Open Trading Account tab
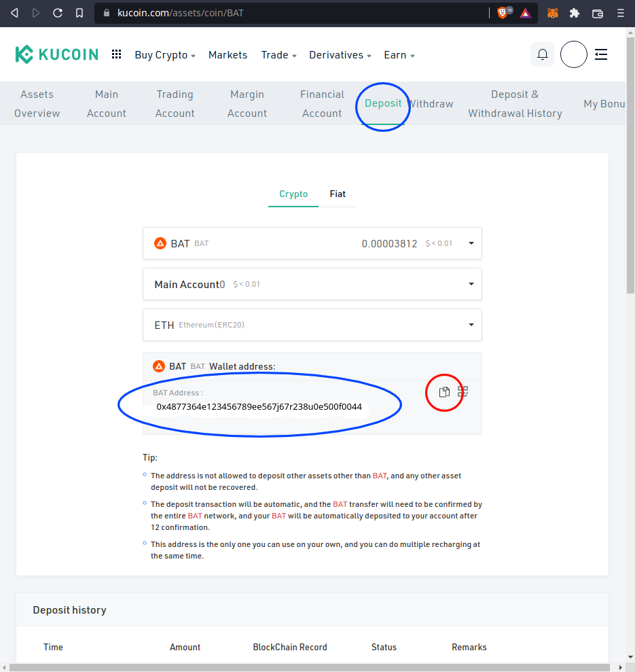 pos(175,104)
